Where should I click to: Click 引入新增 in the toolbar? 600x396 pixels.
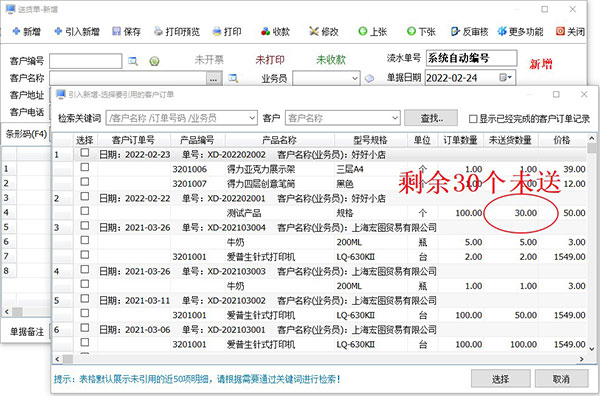77,31
